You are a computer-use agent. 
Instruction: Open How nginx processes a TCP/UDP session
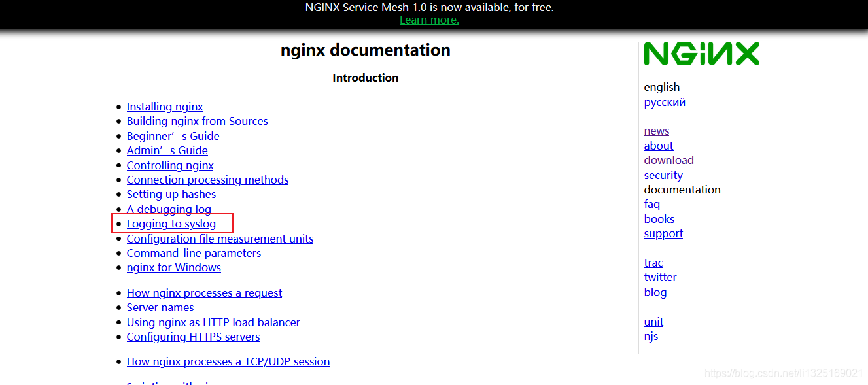pyautogui.click(x=228, y=361)
